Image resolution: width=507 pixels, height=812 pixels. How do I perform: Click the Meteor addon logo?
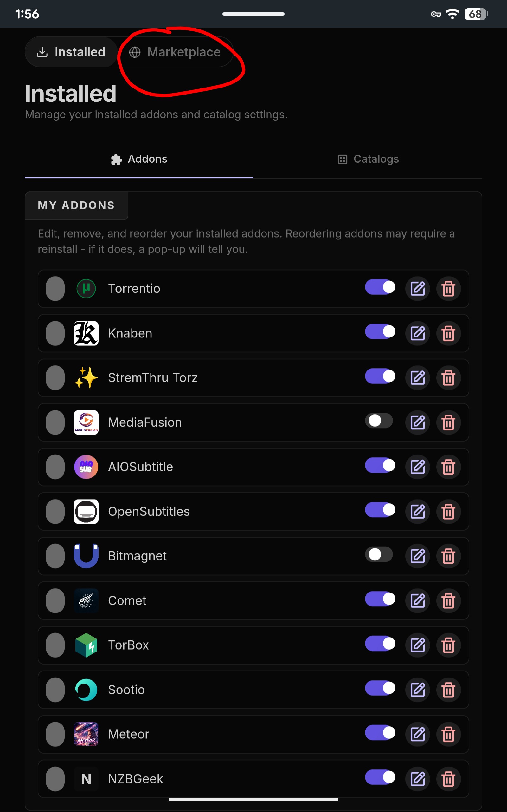click(x=86, y=734)
